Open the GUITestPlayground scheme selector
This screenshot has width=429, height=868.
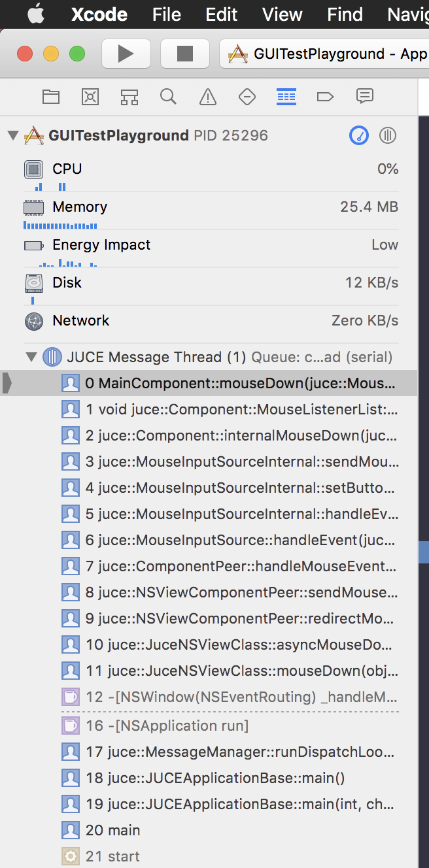327,54
